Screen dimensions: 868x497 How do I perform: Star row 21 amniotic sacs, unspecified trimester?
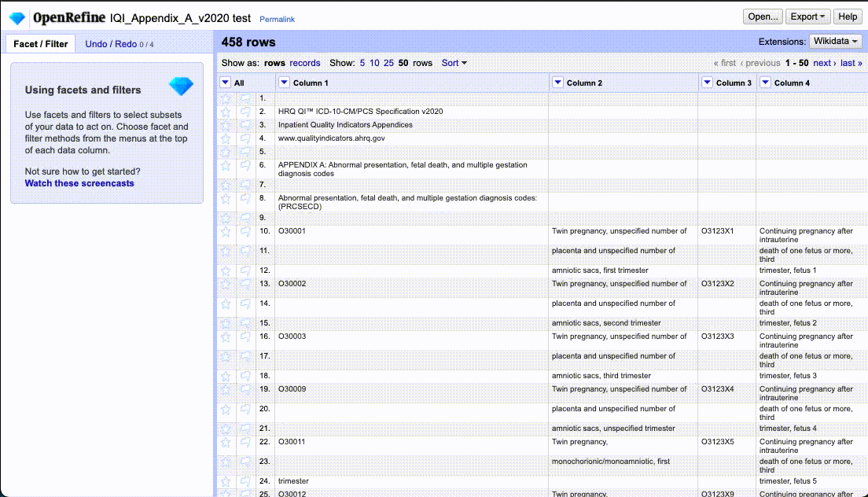coord(226,429)
